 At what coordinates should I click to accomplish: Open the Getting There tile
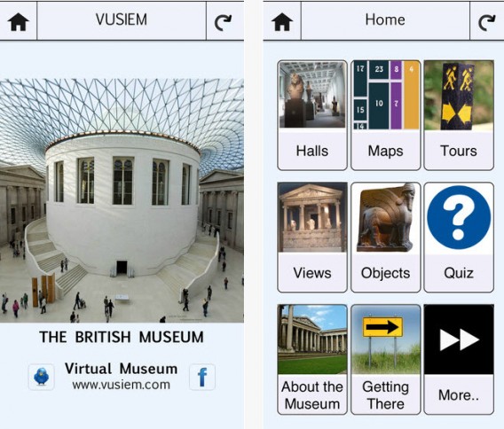tap(386, 359)
